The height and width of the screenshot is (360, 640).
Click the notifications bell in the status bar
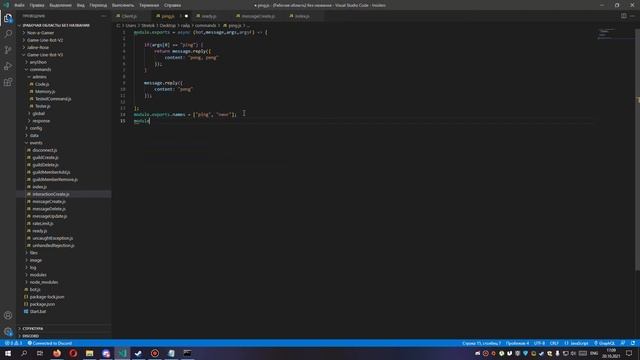(633, 343)
